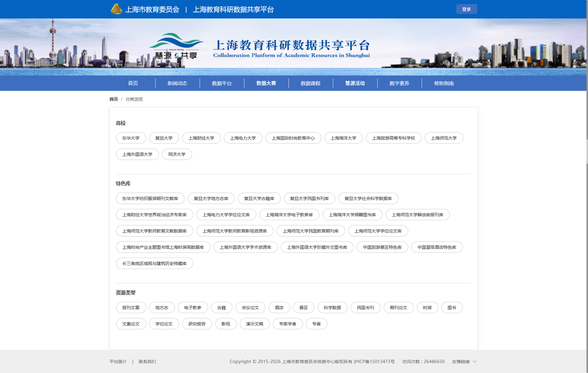Select the 东华大学 tag
The width and height of the screenshot is (588, 373).
click(x=131, y=138)
